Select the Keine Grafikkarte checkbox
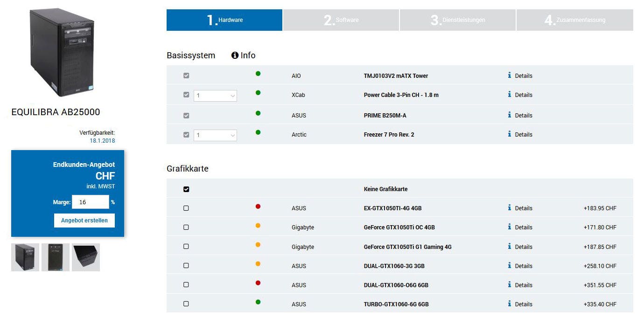644x317 pixels. point(186,189)
